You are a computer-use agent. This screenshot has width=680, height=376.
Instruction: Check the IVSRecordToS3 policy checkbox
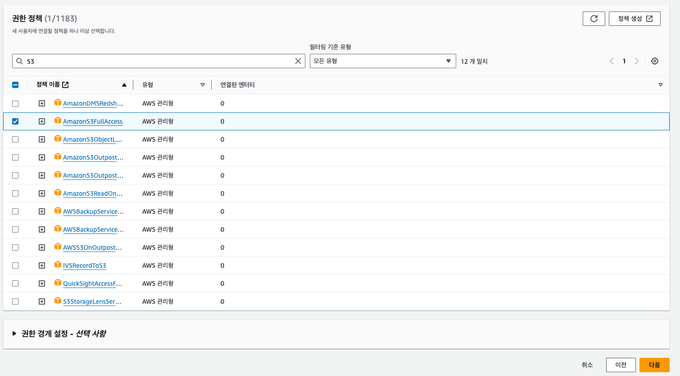point(15,265)
